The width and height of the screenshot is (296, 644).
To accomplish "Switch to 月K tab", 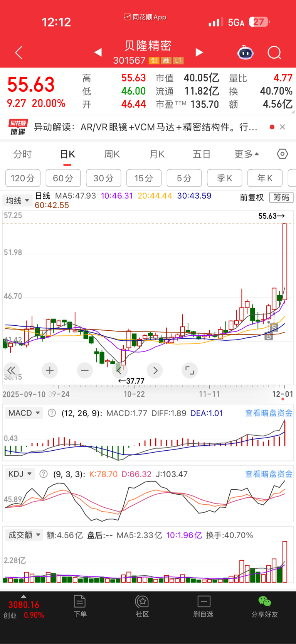I will pyautogui.click(x=157, y=154).
